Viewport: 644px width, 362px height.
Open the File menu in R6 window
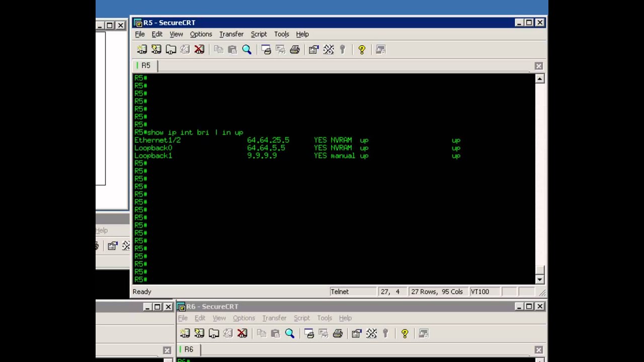tap(183, 318)
